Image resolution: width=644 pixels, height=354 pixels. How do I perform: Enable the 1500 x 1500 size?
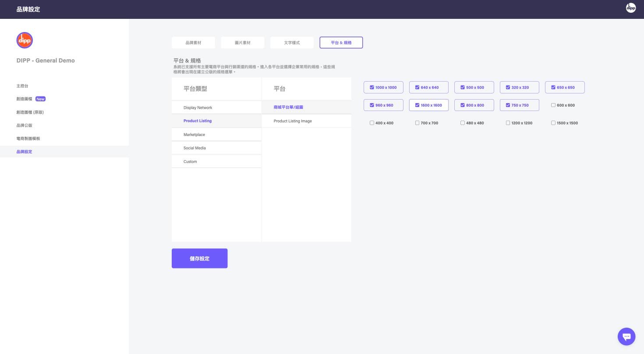click(553, 123)
